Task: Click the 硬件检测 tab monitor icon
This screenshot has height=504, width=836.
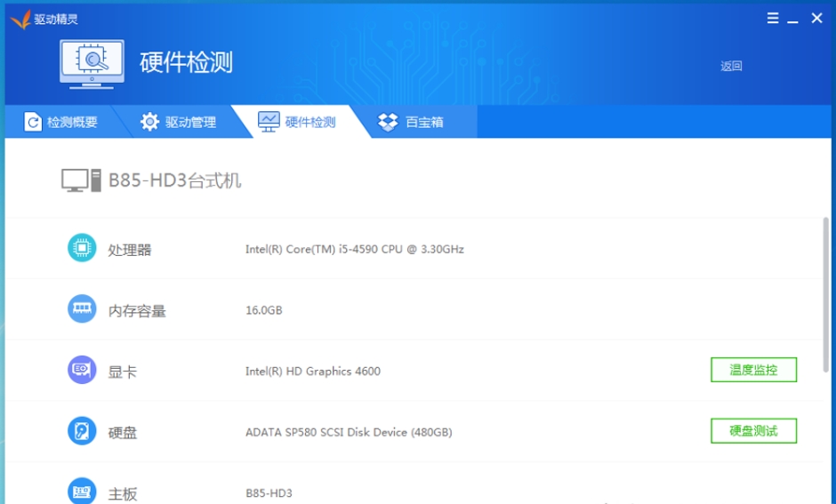Action: pos(269,122)
